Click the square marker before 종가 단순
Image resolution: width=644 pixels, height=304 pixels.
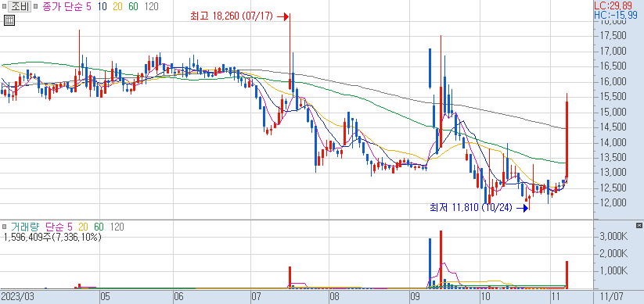pos(36,6)
